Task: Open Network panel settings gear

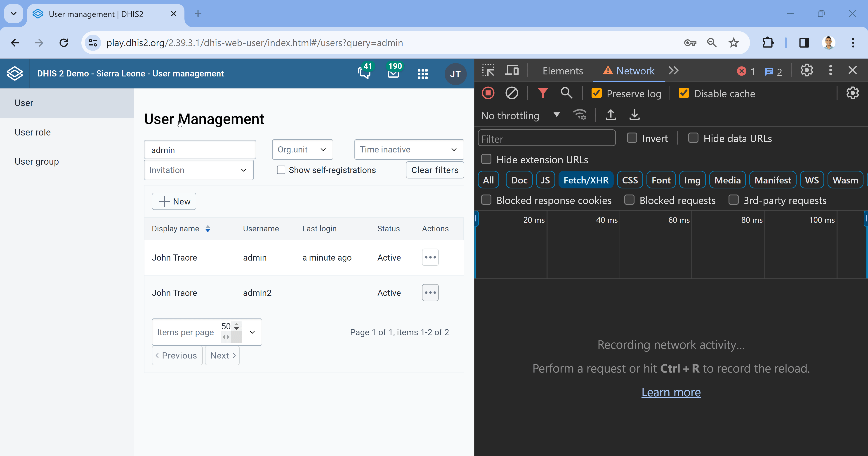Action: tap(852, 93)
